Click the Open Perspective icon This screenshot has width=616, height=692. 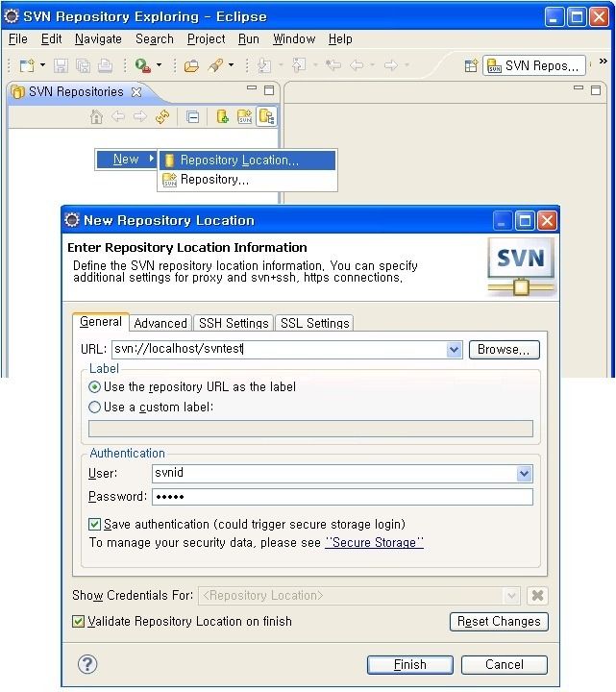(x=471, y=65)
